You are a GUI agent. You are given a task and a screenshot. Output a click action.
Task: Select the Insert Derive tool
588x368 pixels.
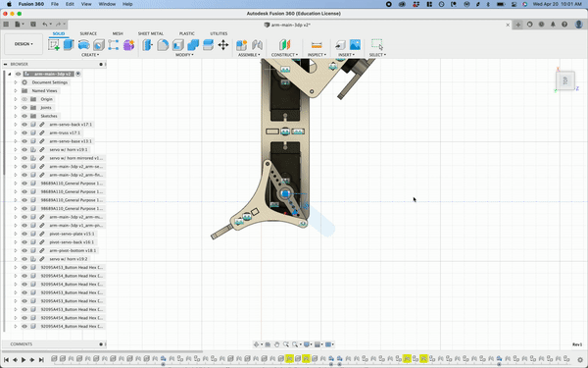pyautogui.click(x=340, y=45)
